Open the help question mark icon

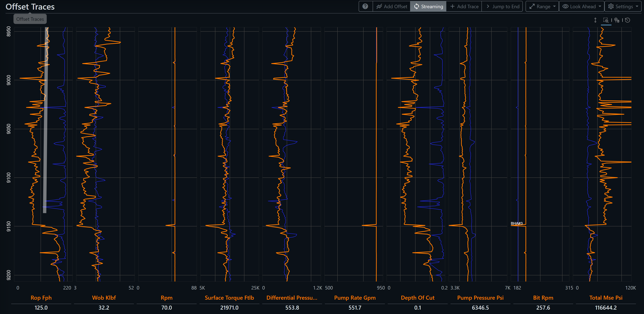tap(365, 6)
